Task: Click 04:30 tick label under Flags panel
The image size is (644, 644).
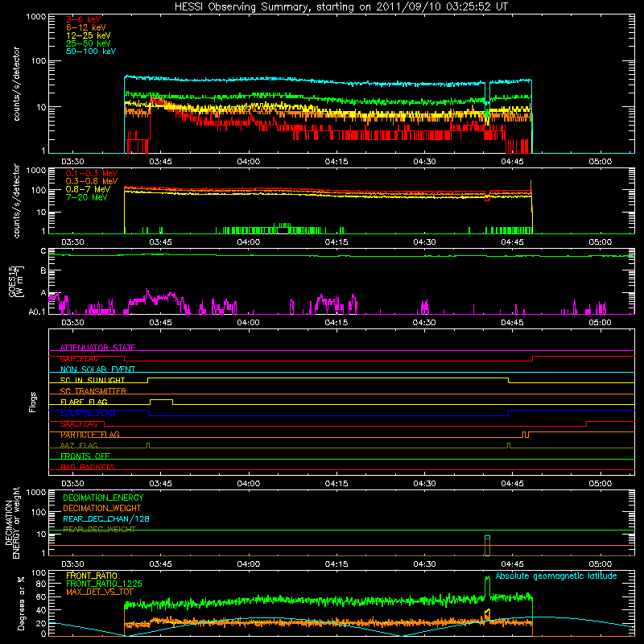Action: point(424,484)
